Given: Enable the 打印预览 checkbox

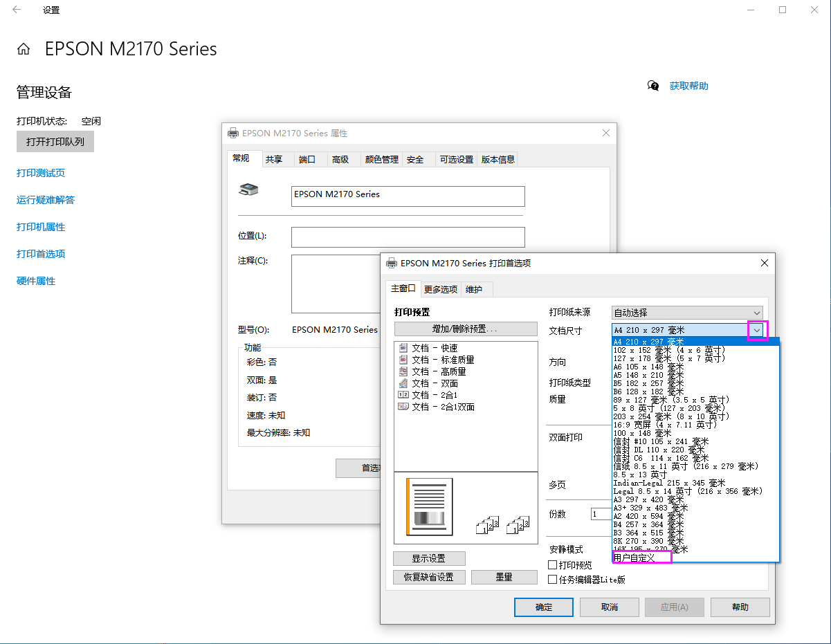Looking at the screenshot, I should coord(553,565).
